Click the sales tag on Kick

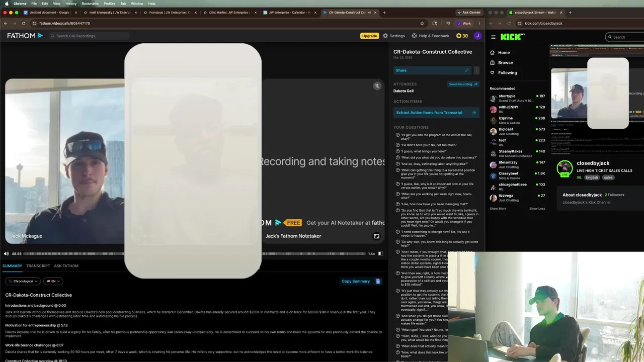click(608, 177)
